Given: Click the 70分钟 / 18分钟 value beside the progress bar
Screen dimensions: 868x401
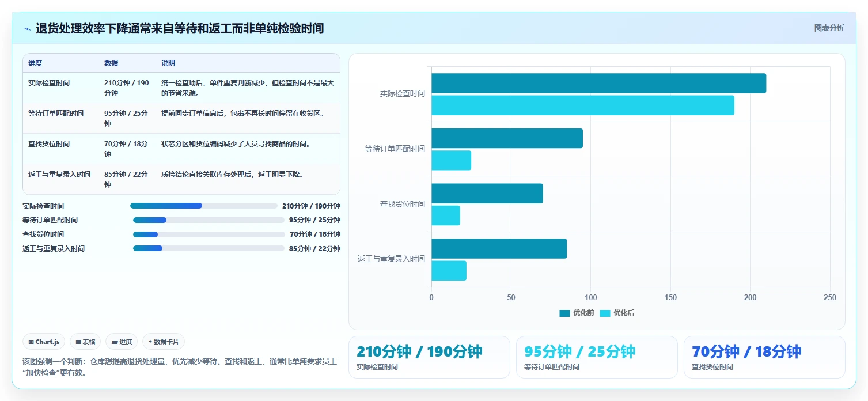Looking at the screenshot, I should coord(315,234).
